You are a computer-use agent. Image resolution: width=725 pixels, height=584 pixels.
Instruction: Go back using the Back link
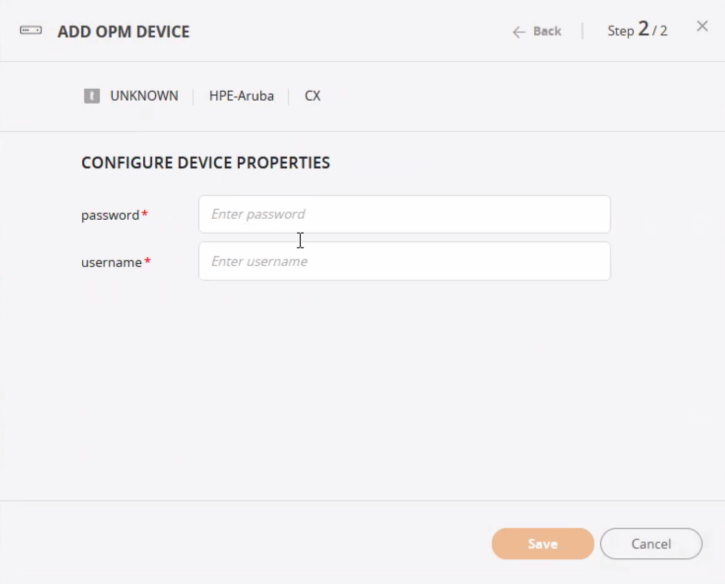[546, 31]
